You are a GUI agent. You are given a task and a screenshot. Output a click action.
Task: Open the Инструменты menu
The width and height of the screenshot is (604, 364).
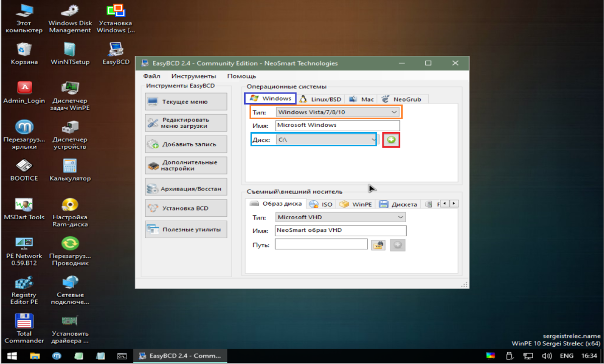194,76
